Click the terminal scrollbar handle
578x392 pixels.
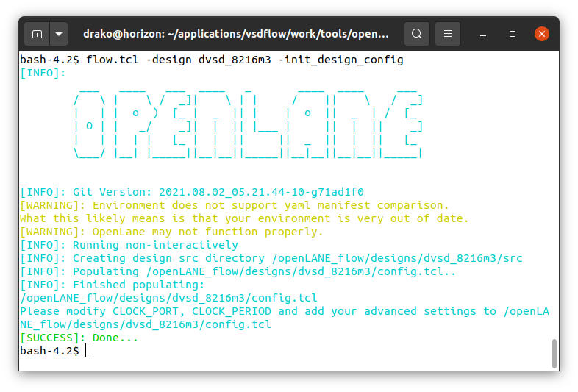[x=554, y=353]
